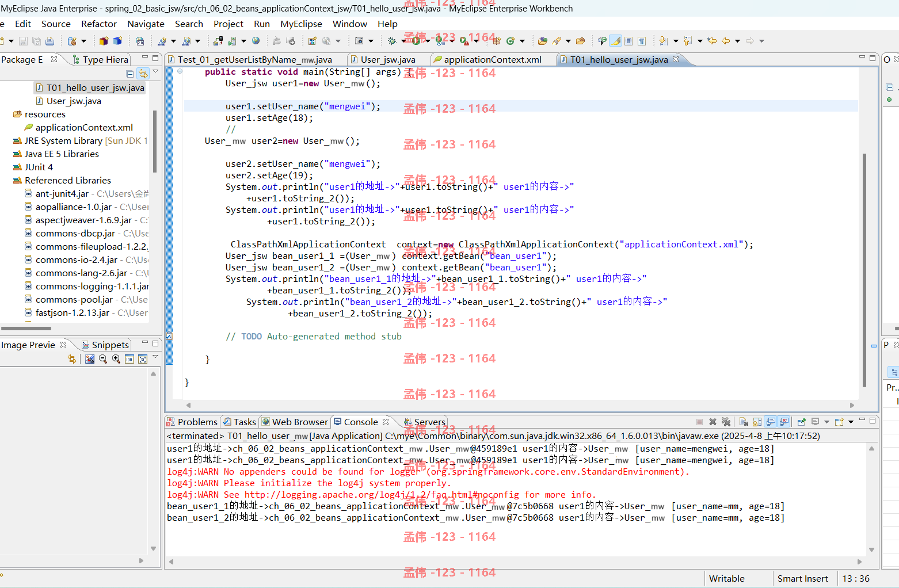Image resolution: width=899 pixels, height=588 pixels.
Task: Click the Open Type folder icon
Action: [x=543, y=41]
